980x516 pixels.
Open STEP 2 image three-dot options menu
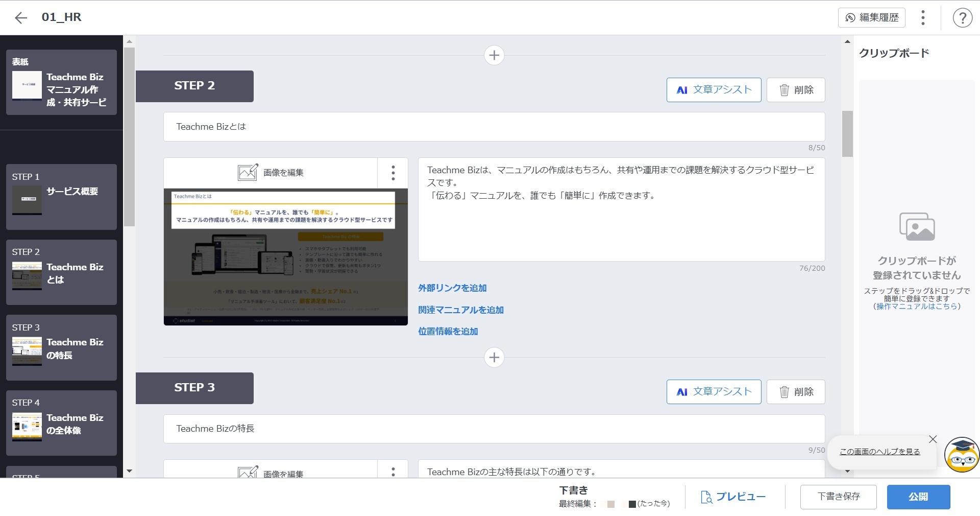pyautogui.click(x=393, y=173)
